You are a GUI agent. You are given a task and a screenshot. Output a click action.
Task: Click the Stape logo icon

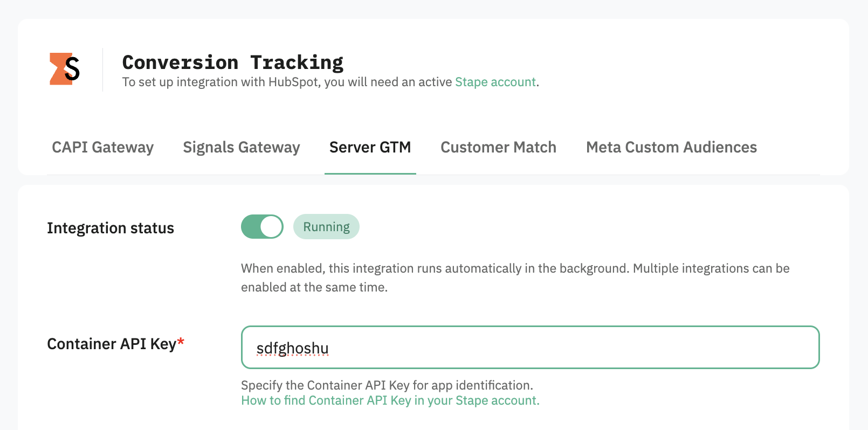[x=65, y=69]
